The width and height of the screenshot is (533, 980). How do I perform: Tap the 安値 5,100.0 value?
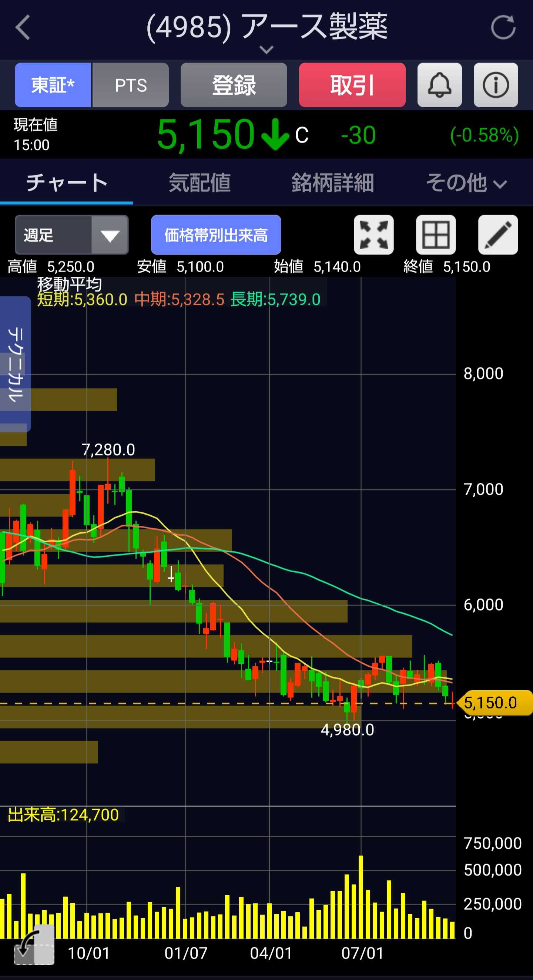181,267
